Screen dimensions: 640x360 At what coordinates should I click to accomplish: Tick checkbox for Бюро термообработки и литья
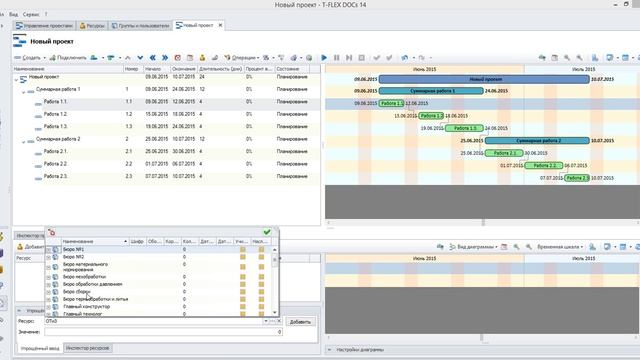pos(49,300)
